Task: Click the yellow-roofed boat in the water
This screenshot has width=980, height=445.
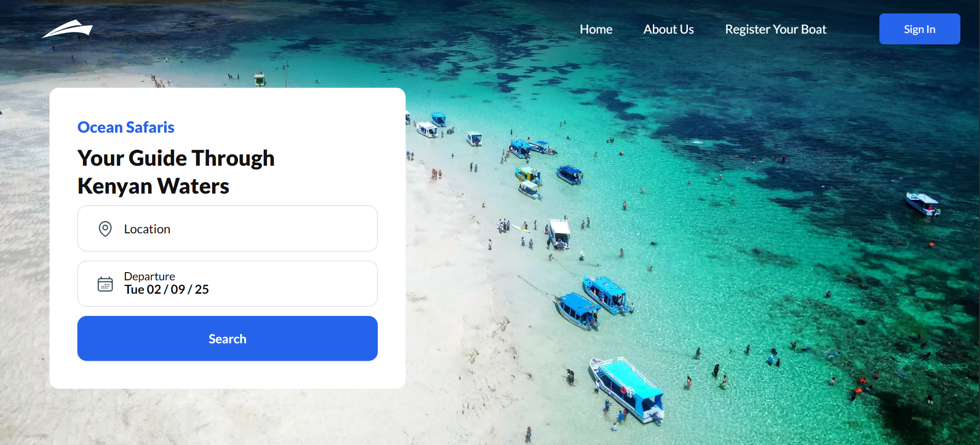Action: (x=528, y=174)
